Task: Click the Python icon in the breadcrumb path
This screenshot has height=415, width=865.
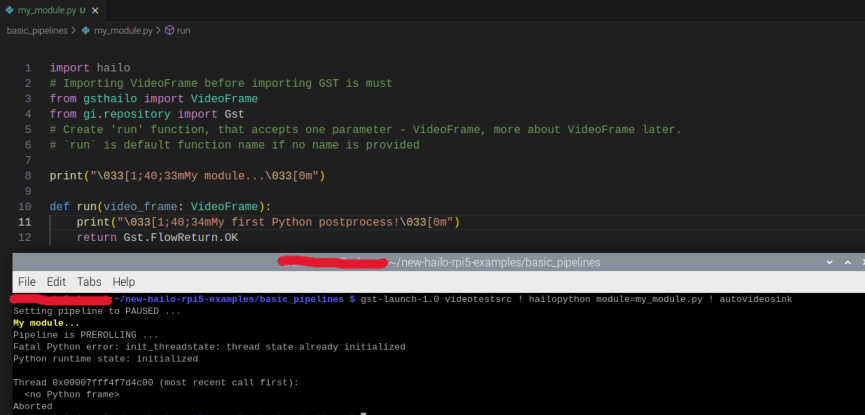Action: click(85, 31)
